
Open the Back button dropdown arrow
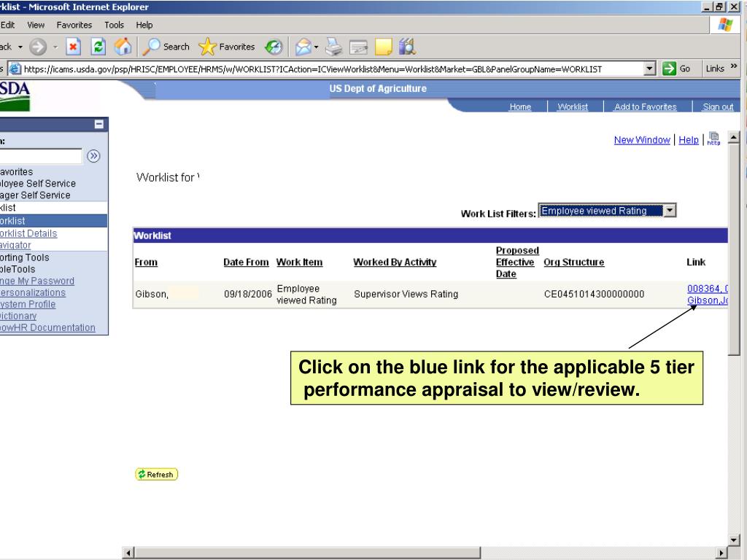[x=20, y=47]
